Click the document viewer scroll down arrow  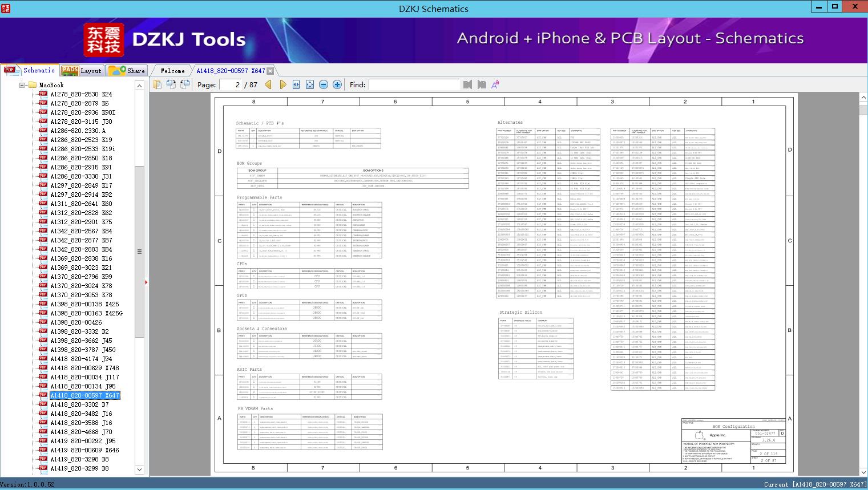(x=863, y=471)
